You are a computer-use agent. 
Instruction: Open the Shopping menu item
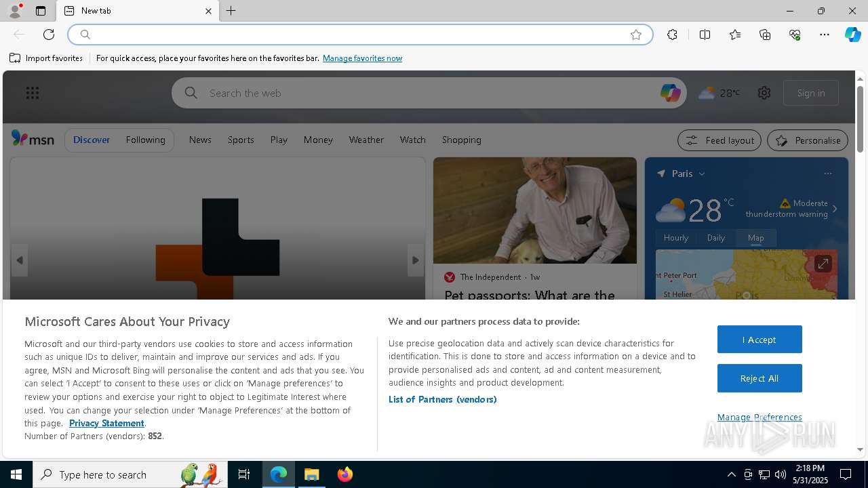click(461, 140)
